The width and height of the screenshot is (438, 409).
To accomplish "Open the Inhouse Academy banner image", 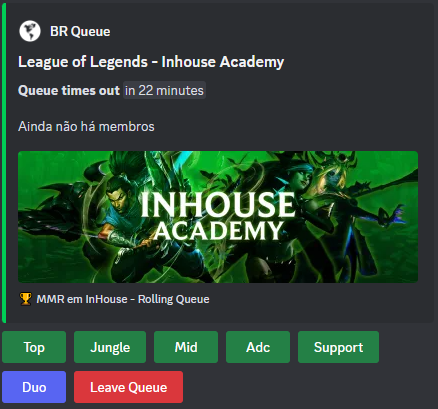I will point(218,217).
